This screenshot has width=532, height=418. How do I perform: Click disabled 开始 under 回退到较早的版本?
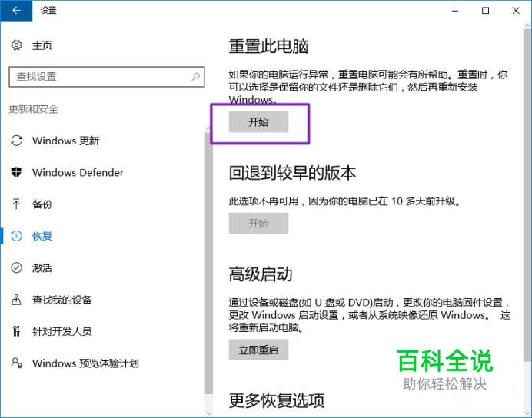coord(258,223)
